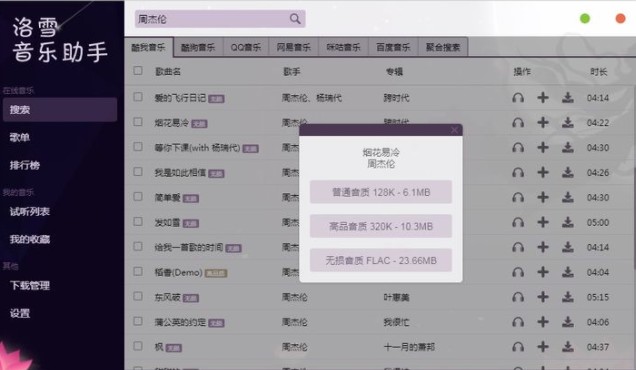636x370 pixels.
Task: Tick the checkbox in the 枫 row
Action: point(138,346)
